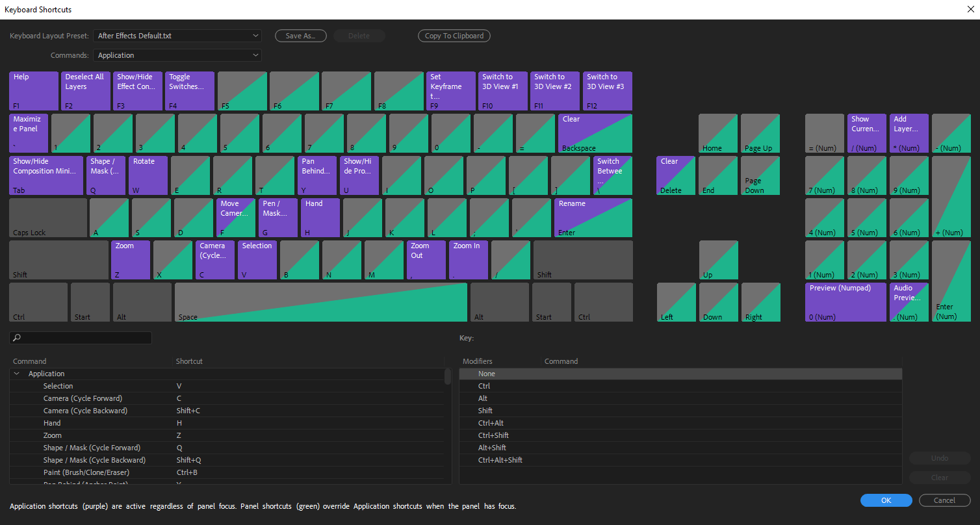Click the Hand tool key (H)

coord(320,217)
